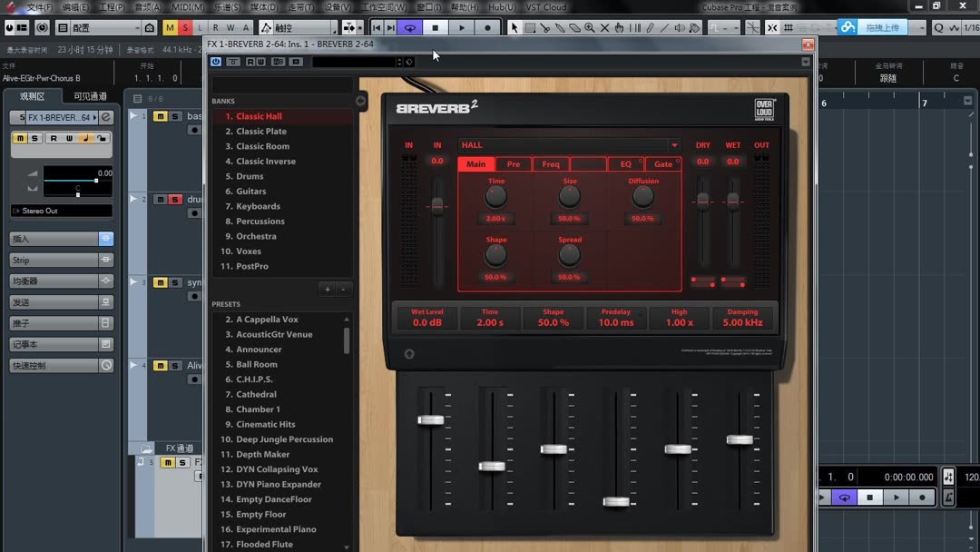Select the scissors split tool in the toolbar

(x=546, y=27)
